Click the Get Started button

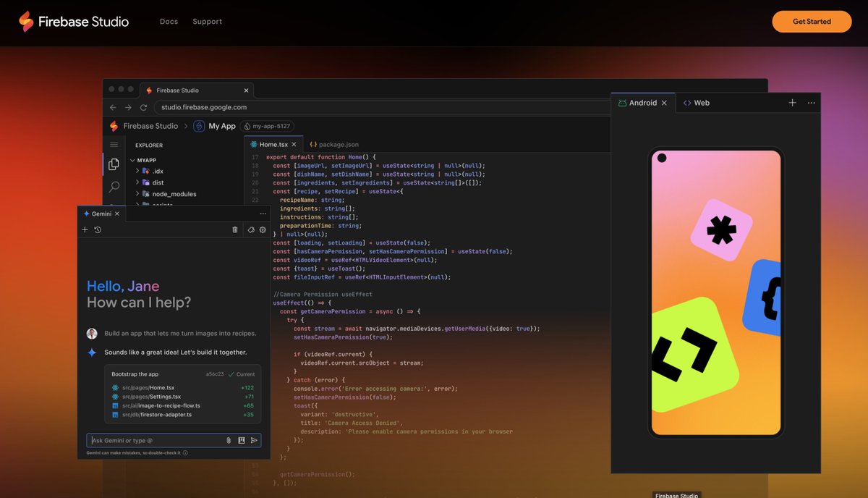point(812,22)
